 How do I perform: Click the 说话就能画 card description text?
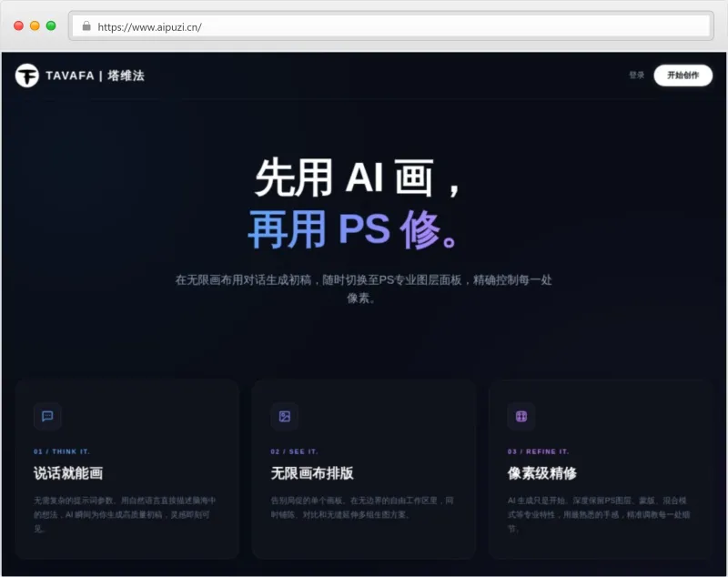pyautogui.click(x=125, y=514)
